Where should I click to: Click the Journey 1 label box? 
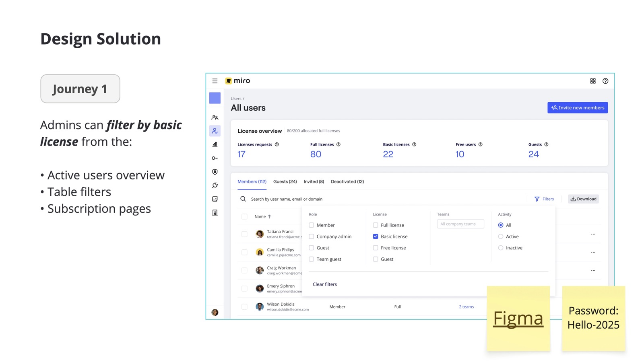point(80,89)
